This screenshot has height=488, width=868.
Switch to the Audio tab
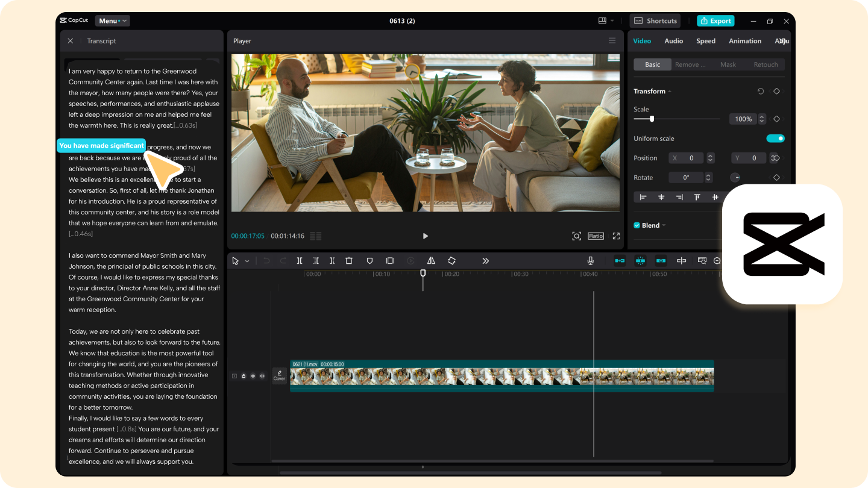(x=673, y=40)
